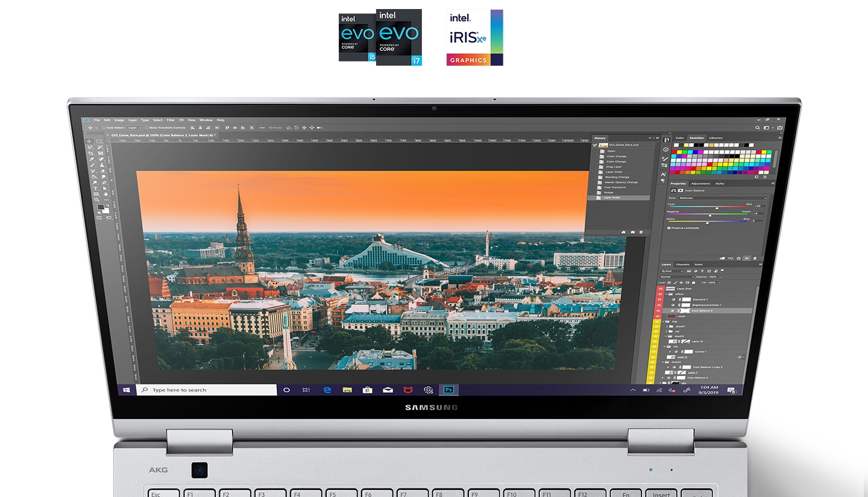The image size is (868, 497).
Task: Switch to the Adjustments tab
Action: pos(700,184)
